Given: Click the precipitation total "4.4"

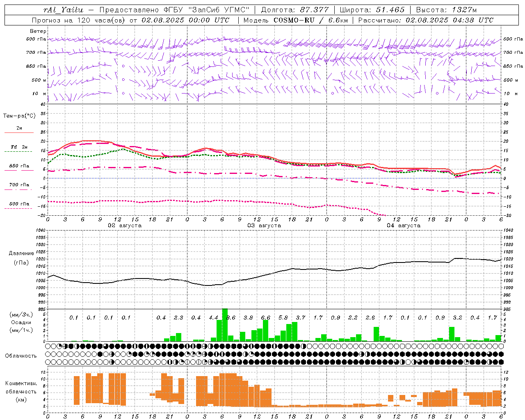Looking at the screenshot, I should pyautogui.click(x=213, y=318).
